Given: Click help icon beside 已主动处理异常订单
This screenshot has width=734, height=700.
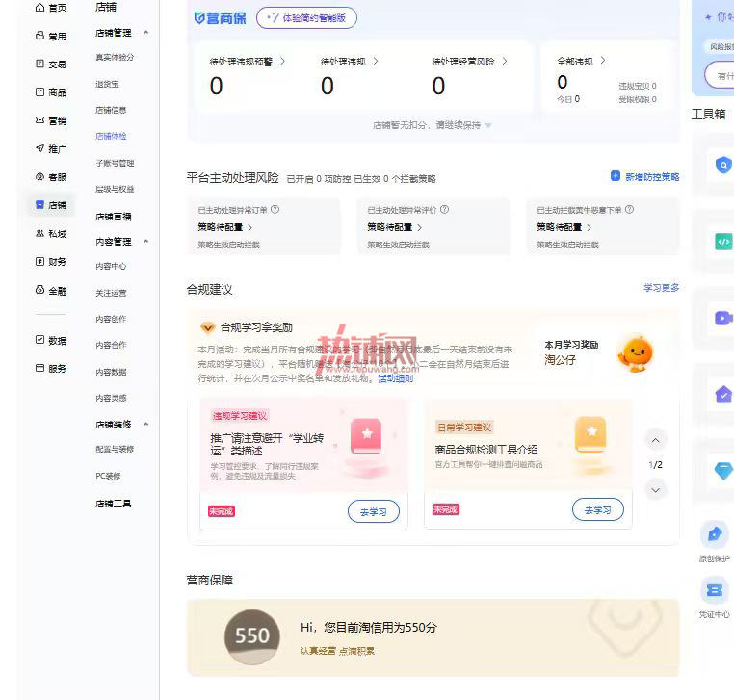Looking at the screenshot, I should pos(275,209).
